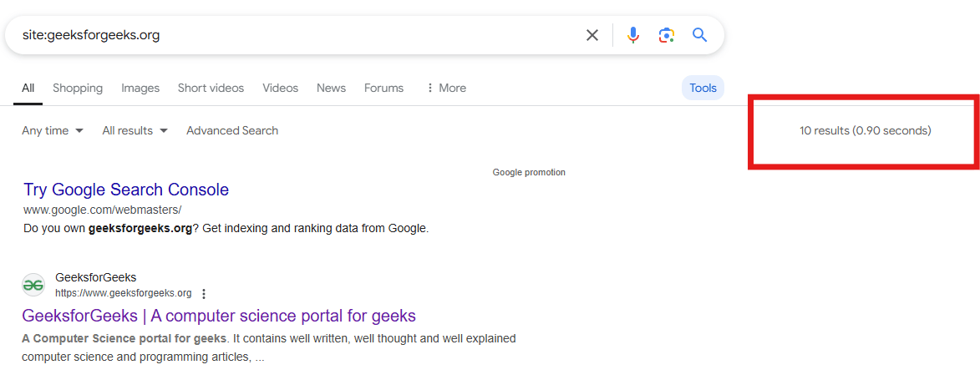The height and width of the screenshot is (385, 980).
Task: Click the www.google.com/webmasters/ URL text
Action: (x=103, y=210)
